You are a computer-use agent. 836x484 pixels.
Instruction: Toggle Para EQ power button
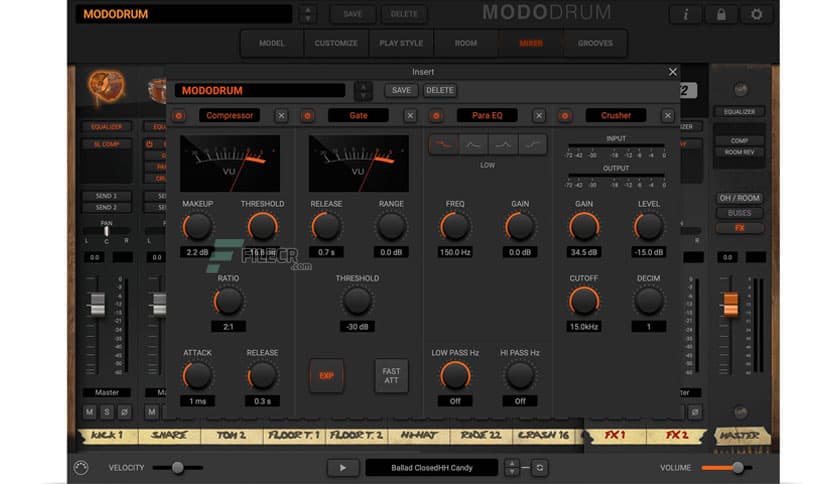[x=436, y=116]
